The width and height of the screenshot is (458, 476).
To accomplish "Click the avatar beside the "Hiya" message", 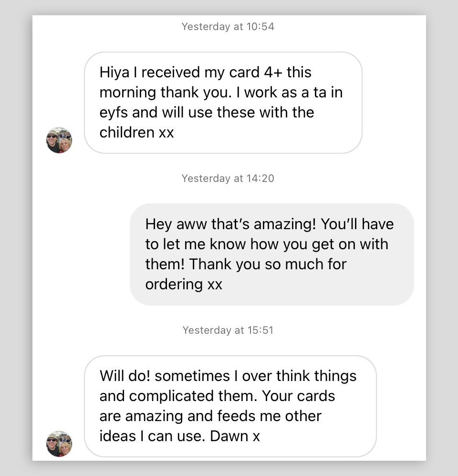I will click(x=59, y=140).
